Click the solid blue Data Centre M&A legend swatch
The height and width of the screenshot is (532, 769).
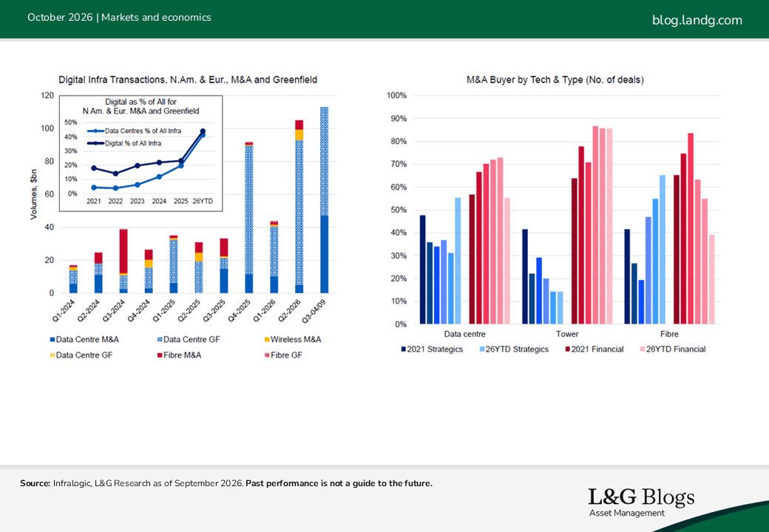click(52, 339)
